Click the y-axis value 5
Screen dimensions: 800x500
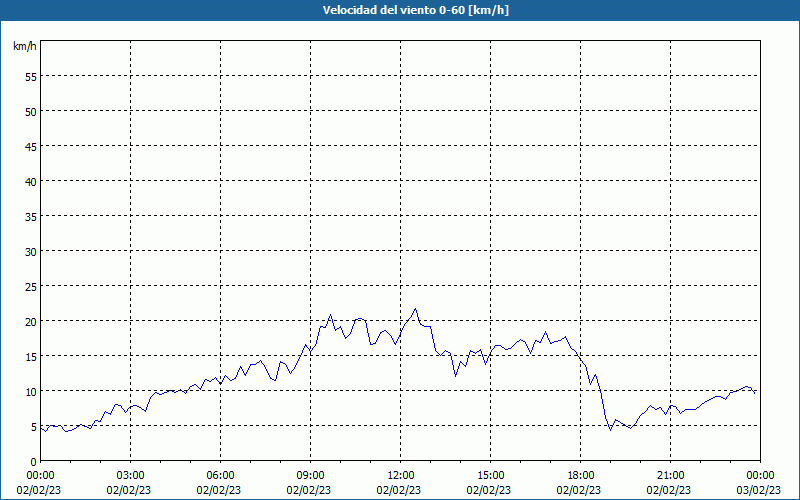coord(34,427)
